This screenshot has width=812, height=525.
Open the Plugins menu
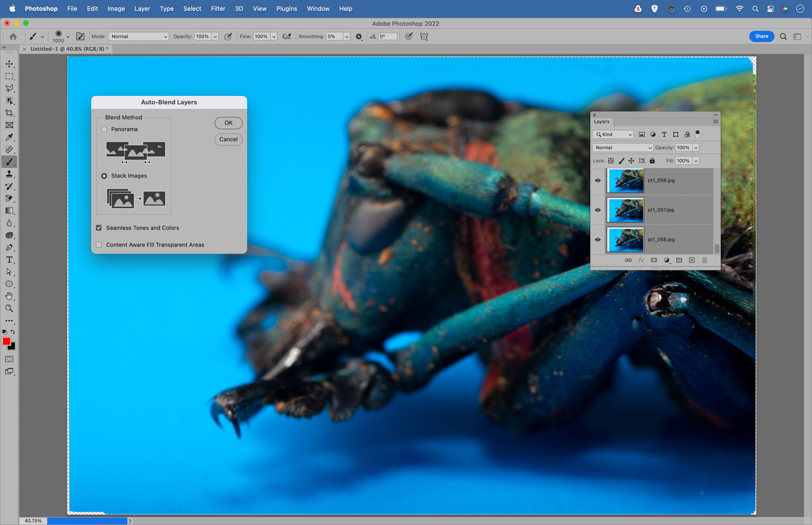point(287,9)
